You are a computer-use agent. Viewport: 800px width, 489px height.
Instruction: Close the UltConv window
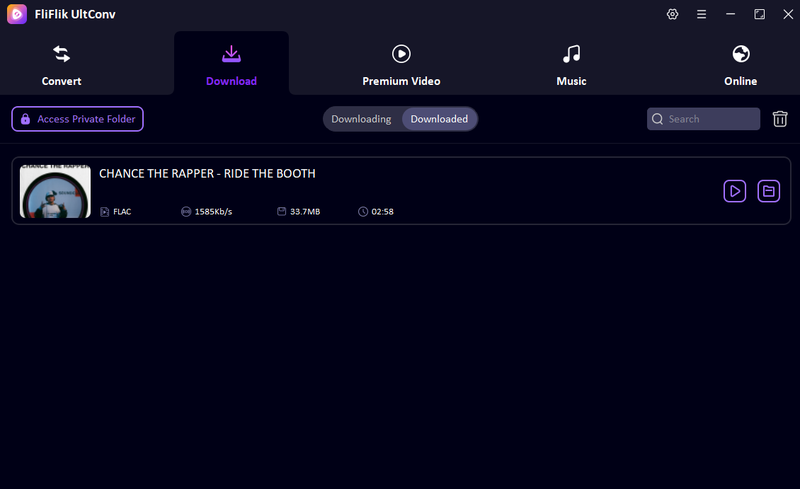788,14
